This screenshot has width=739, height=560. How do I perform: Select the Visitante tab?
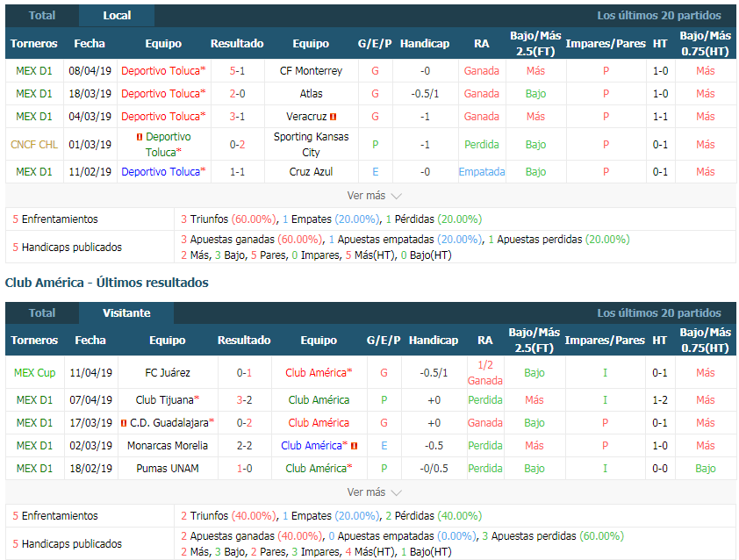[126, 313]
